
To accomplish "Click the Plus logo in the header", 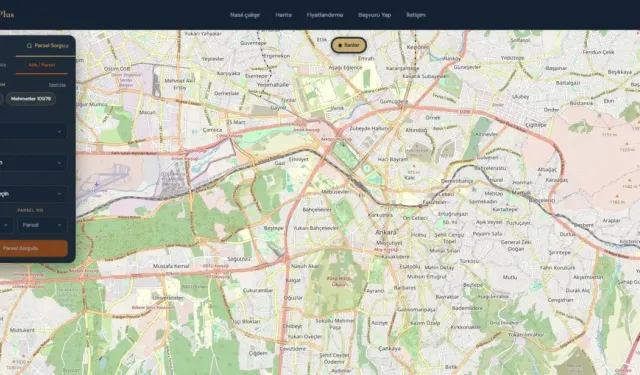I will [x=7, y=15].
